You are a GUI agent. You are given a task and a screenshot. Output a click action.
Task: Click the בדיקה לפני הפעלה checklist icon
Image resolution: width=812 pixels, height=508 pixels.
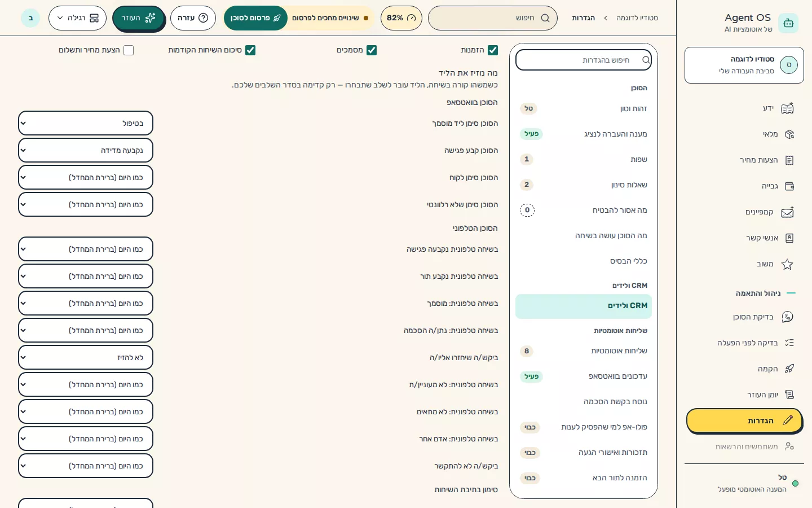pos(789,343)
